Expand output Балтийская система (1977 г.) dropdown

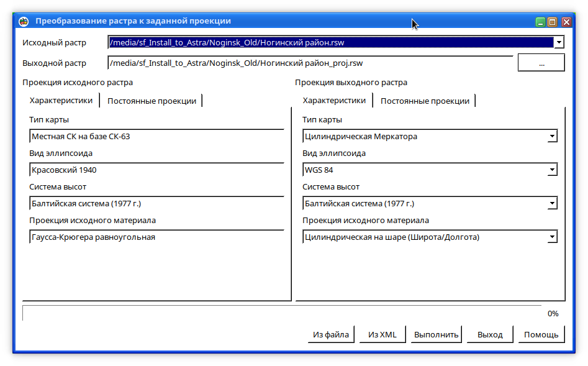point(552,203)
